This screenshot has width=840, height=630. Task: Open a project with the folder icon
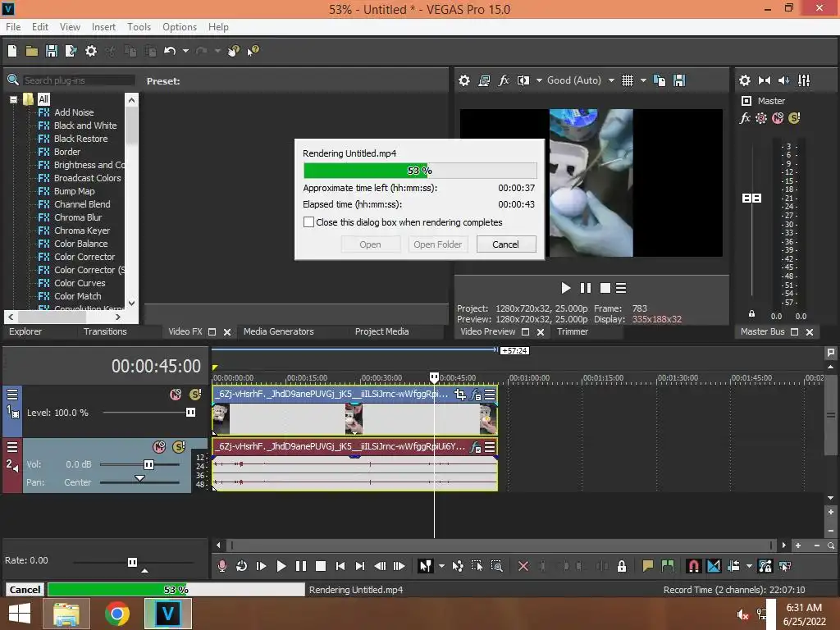click(x=32, y=51)
